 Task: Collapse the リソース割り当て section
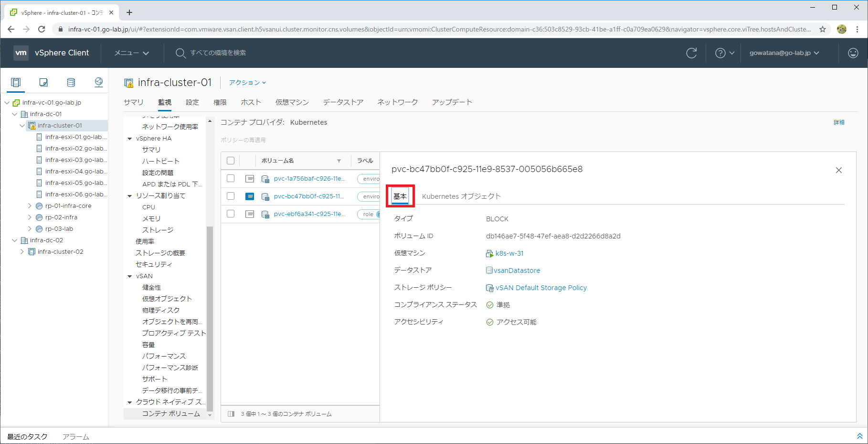pos(129,196)
